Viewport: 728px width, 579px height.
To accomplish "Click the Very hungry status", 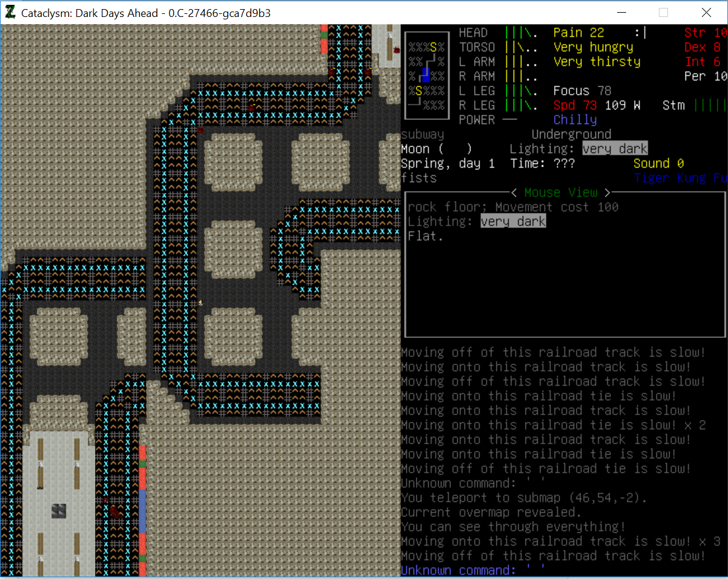I will point(593,47).
